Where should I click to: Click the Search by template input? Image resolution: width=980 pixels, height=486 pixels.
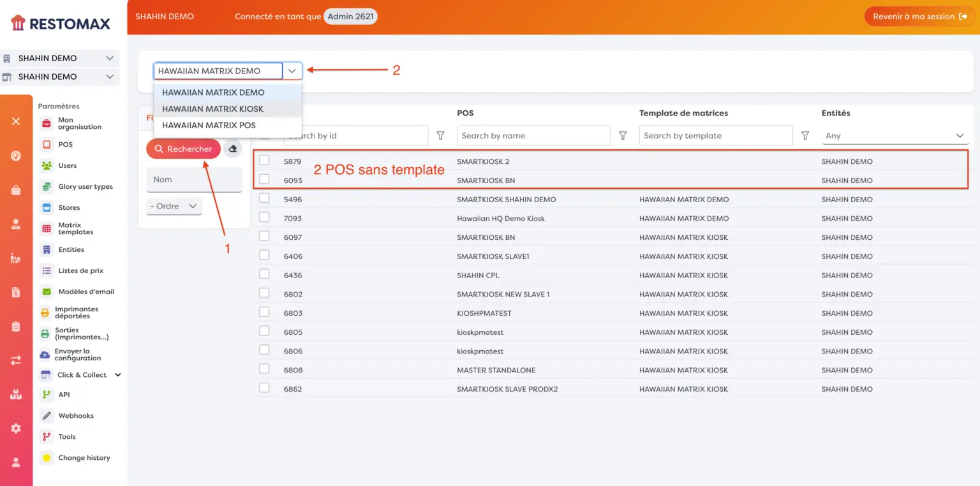[x=716, y=135]
